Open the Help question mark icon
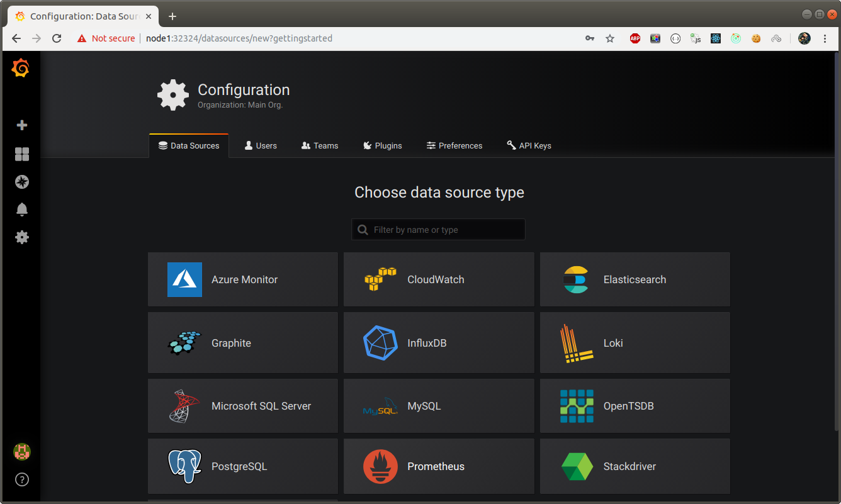841x504 pixels. pos(22,479)
